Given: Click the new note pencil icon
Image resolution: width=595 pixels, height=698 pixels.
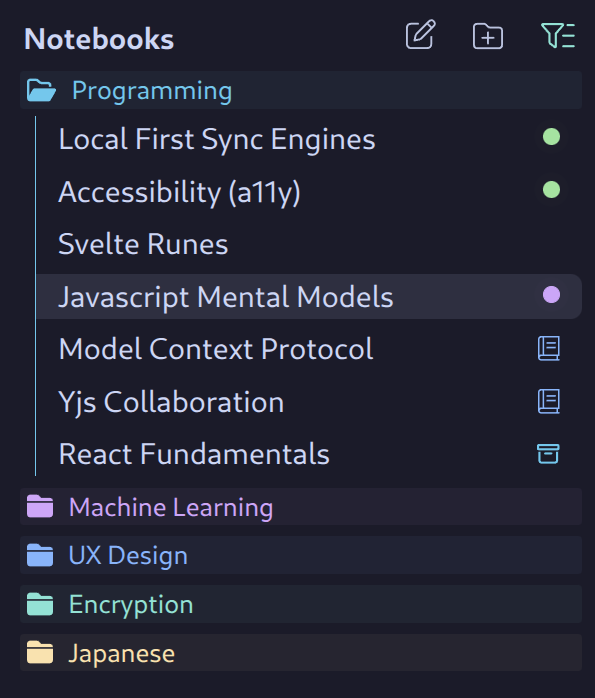Looking at the screenshot, I should (x=420, y=35).
